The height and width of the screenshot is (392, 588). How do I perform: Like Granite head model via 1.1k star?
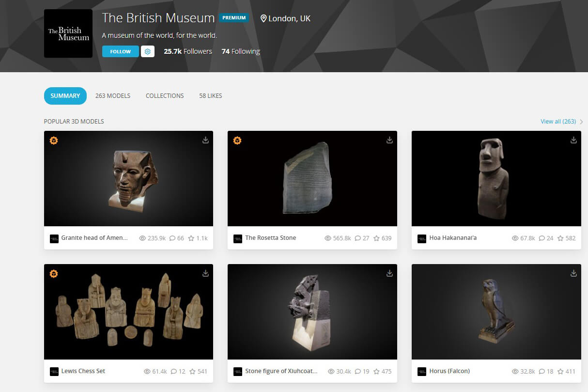(x=198, y=238)
